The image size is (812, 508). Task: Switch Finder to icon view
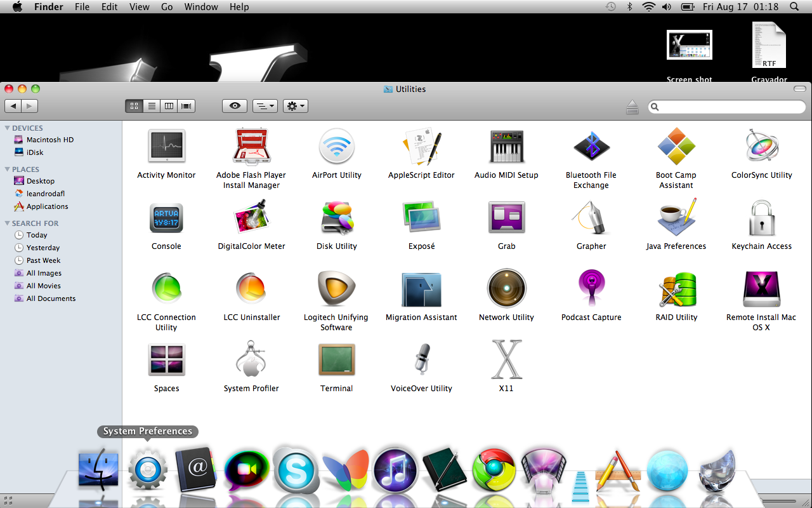(x=134, y=106)
